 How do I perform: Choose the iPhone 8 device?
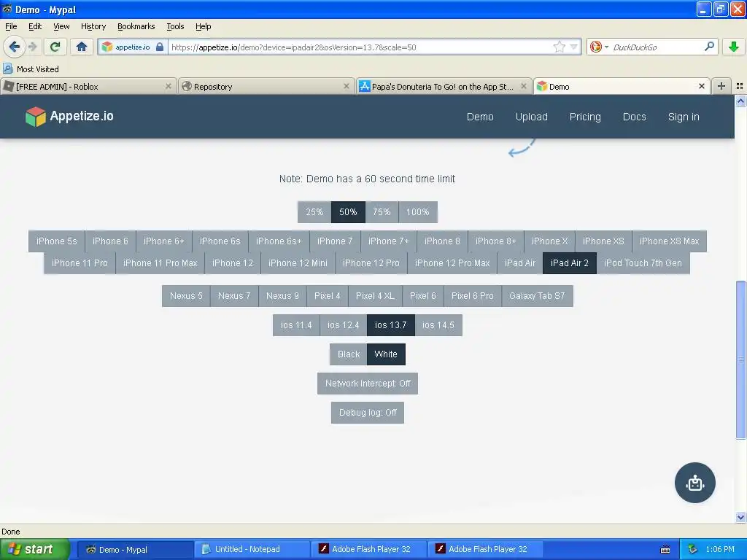click(x=442, y=241)
